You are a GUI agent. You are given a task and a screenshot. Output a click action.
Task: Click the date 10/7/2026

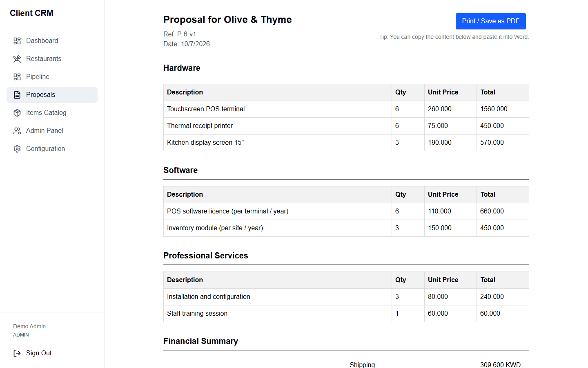[195, 44]
